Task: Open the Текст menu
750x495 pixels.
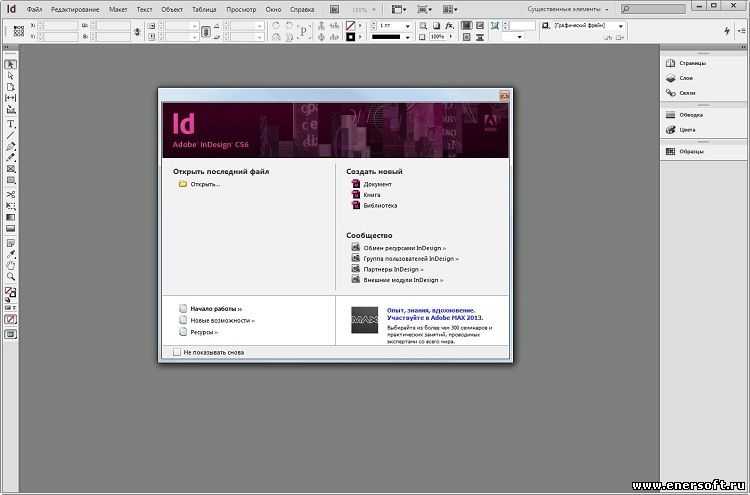Action: coord(144,9)
